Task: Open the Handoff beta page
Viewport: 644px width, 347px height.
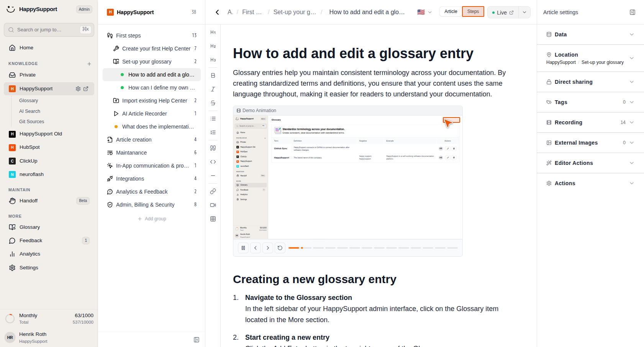Action: pyautogui.click(x=49, y=201)
